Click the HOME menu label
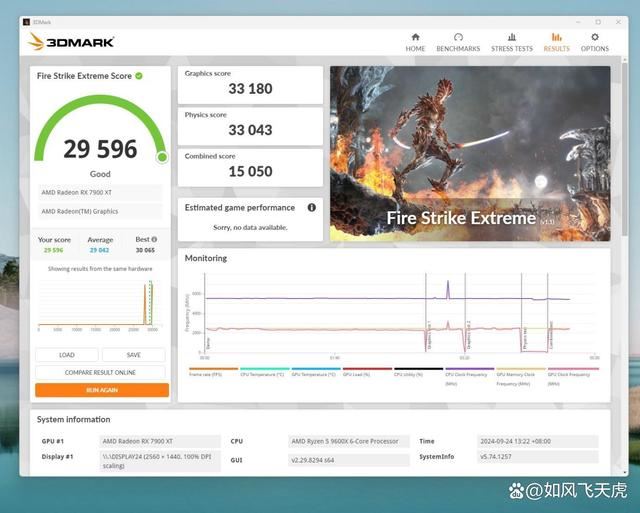Image resolution: width=640 pixels, height=513 pixels. tap(415, 49)
